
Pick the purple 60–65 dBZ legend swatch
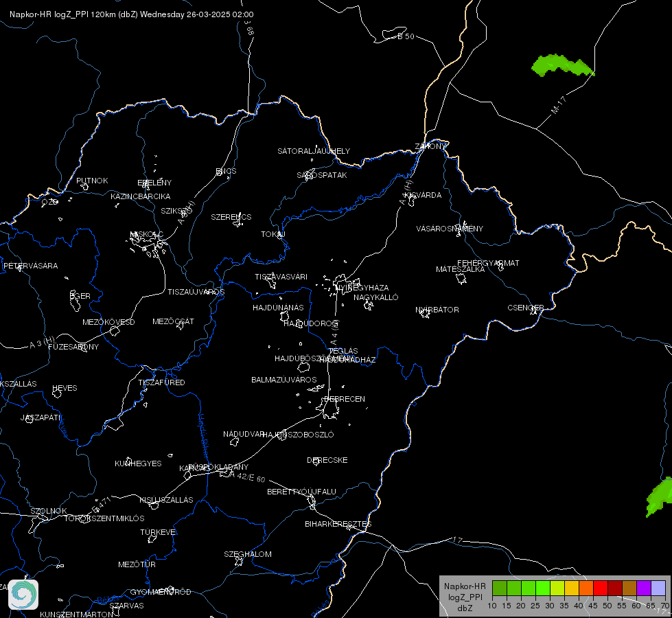pyautogui.click(x=643, y=588)
